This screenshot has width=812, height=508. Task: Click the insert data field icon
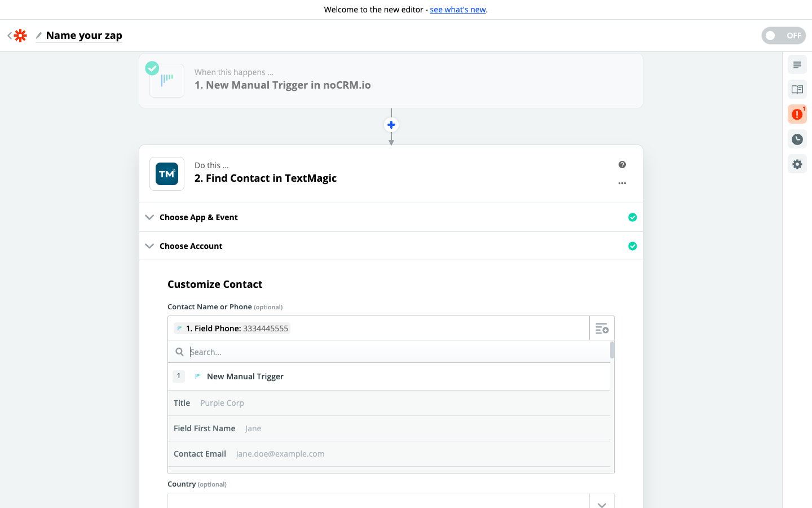tap(602, 329)
